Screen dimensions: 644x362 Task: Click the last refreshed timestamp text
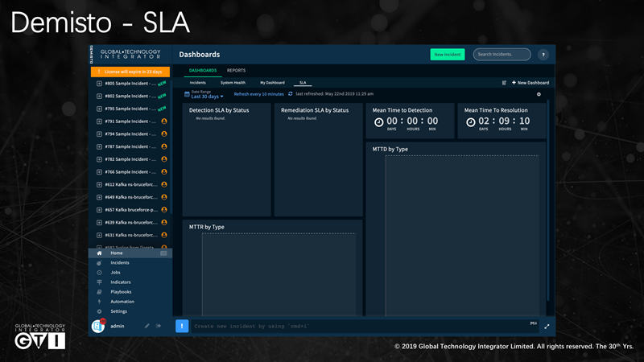(334, 94)
